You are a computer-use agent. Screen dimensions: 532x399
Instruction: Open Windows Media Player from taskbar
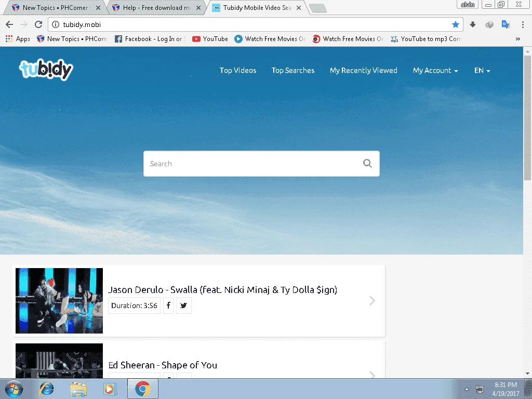(x=110, y=389)
